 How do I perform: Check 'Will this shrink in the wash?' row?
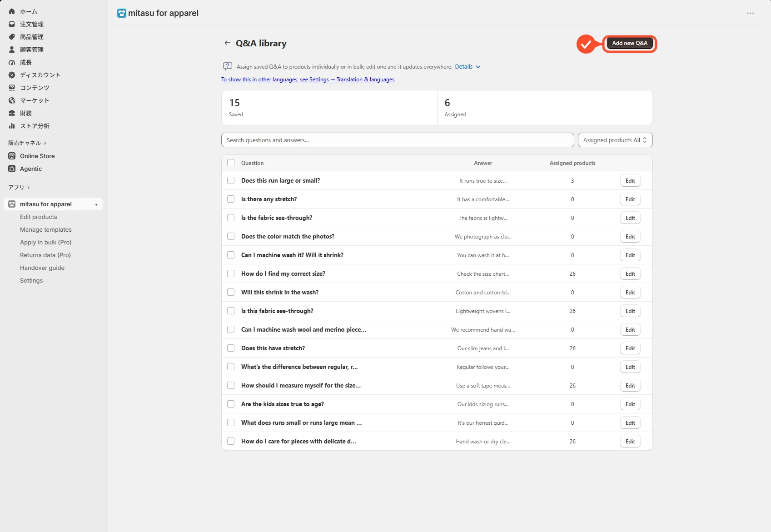[231, 292]
